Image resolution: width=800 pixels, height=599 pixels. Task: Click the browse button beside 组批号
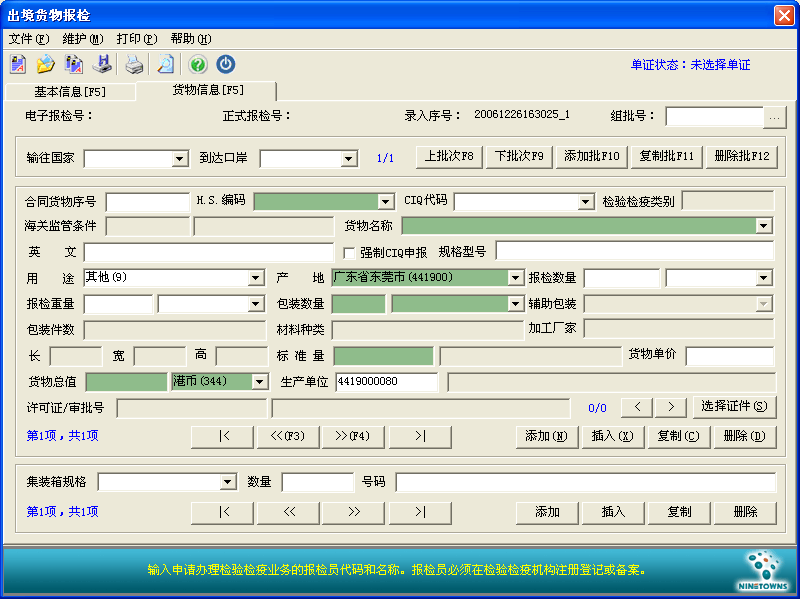tap(775, 117)
